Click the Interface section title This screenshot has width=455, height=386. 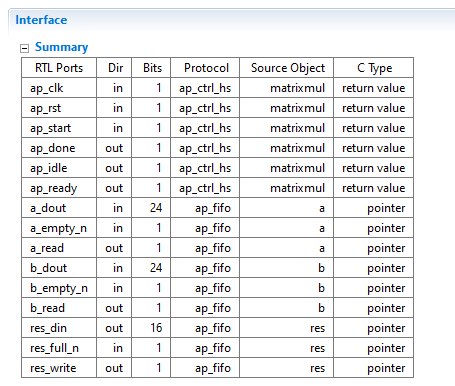click(x=41, y=20)
